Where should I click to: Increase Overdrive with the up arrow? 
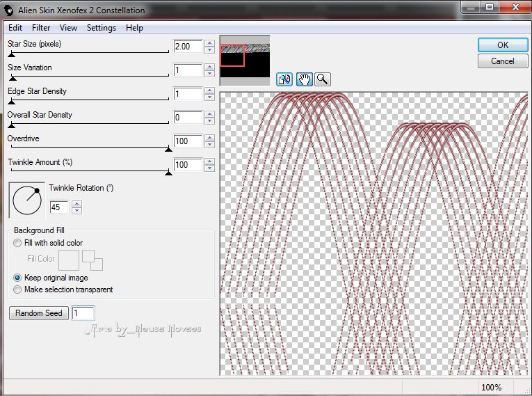pos(210,138)
